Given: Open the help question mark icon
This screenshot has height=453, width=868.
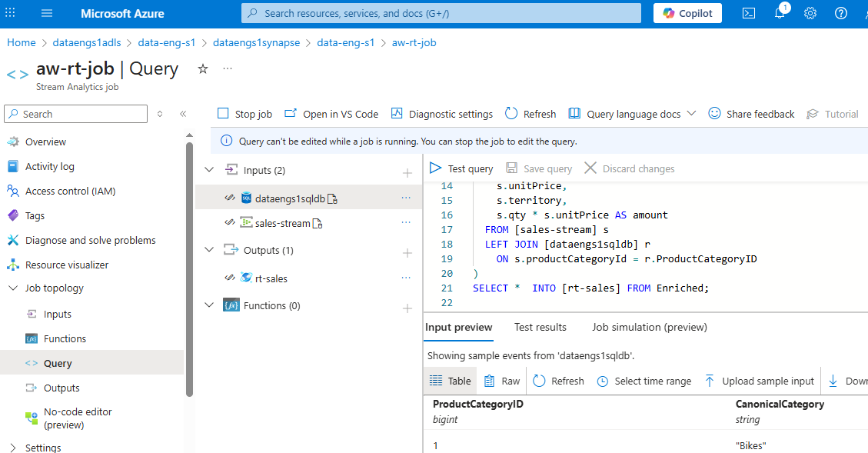Looking at the screenshot, I should click(841, 13).
